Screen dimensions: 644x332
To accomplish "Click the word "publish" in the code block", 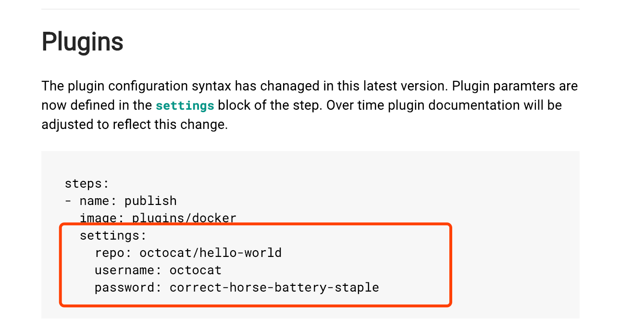I will (150, 201).
